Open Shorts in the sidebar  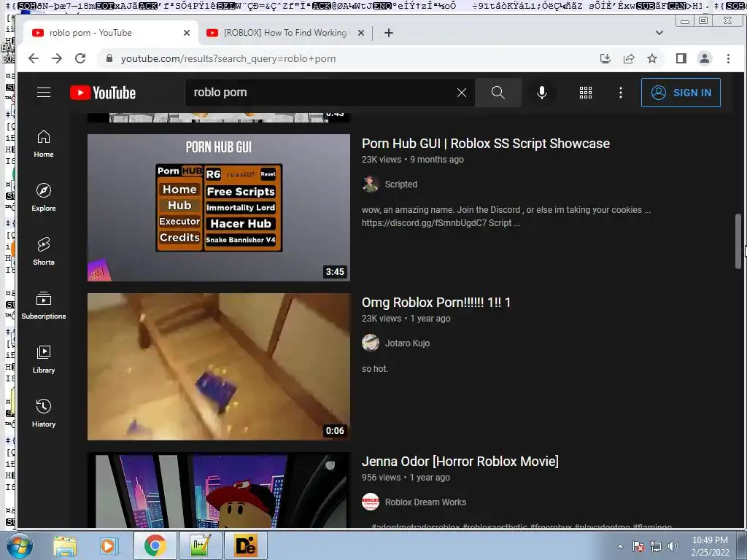pos(43,251)
